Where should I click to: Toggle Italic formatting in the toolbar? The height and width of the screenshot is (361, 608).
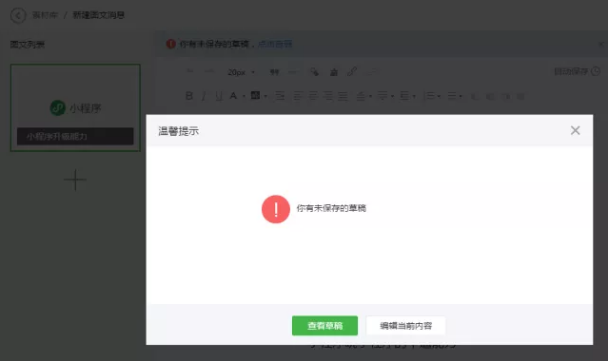click(204, 96)
